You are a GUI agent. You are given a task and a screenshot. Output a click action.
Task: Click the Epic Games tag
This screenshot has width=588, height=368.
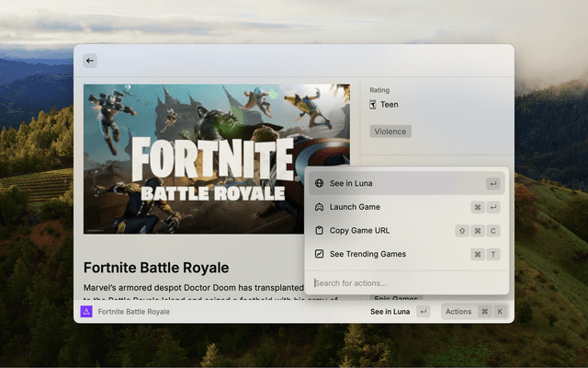[395, 298]
